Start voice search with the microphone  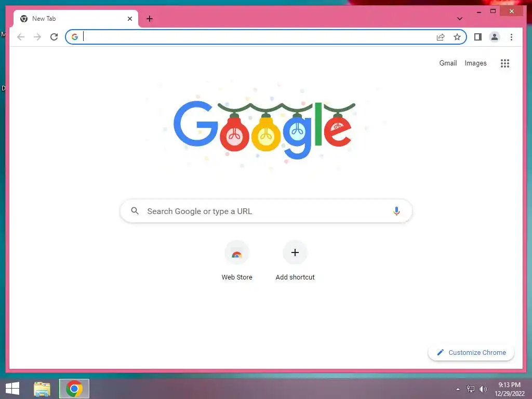click(396, 211)
